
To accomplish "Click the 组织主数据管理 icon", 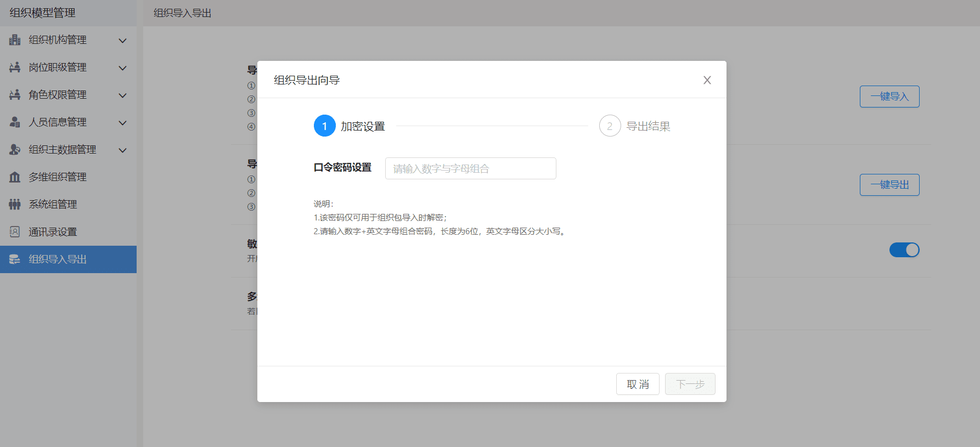I will click(x=15, y=150).
